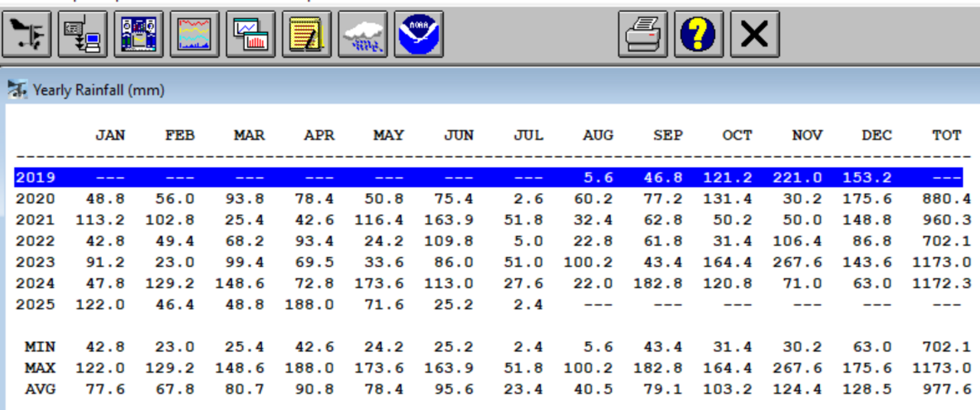Open help with the question mark icon
This screenshot has width=980, height=410.
698,34
